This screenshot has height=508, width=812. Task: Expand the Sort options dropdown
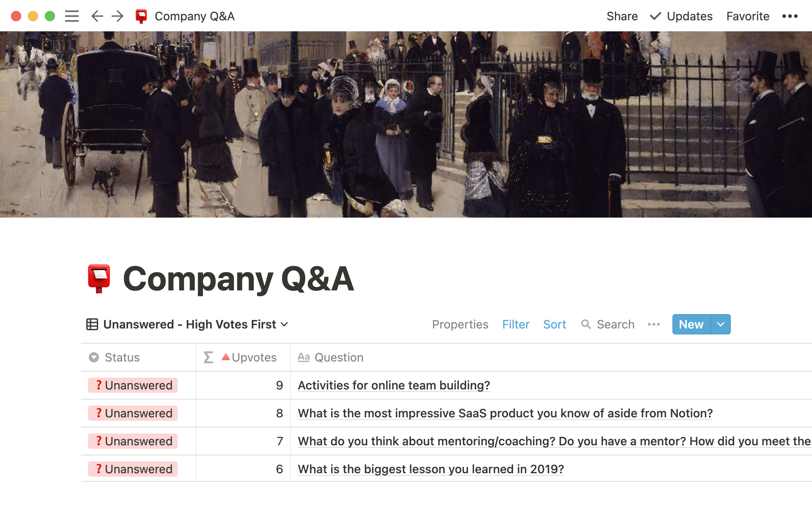[554, 324]
